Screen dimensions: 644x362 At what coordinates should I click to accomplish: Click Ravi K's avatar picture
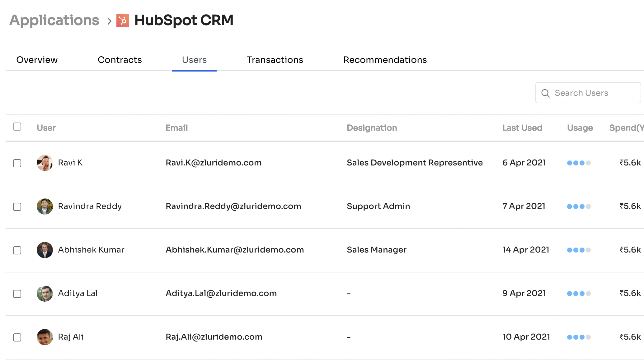click(x=45, y=163)
